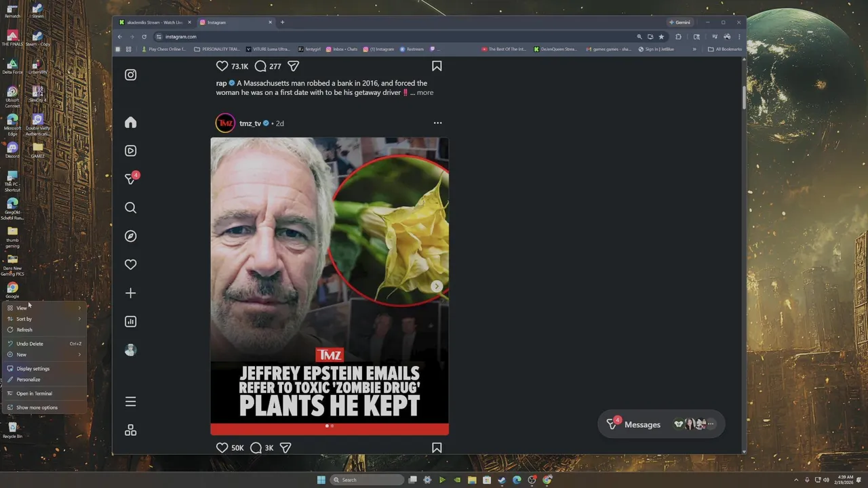Open Instagram search magnifier in sidebar
The image size is (868, 488).
pos(131,207)
